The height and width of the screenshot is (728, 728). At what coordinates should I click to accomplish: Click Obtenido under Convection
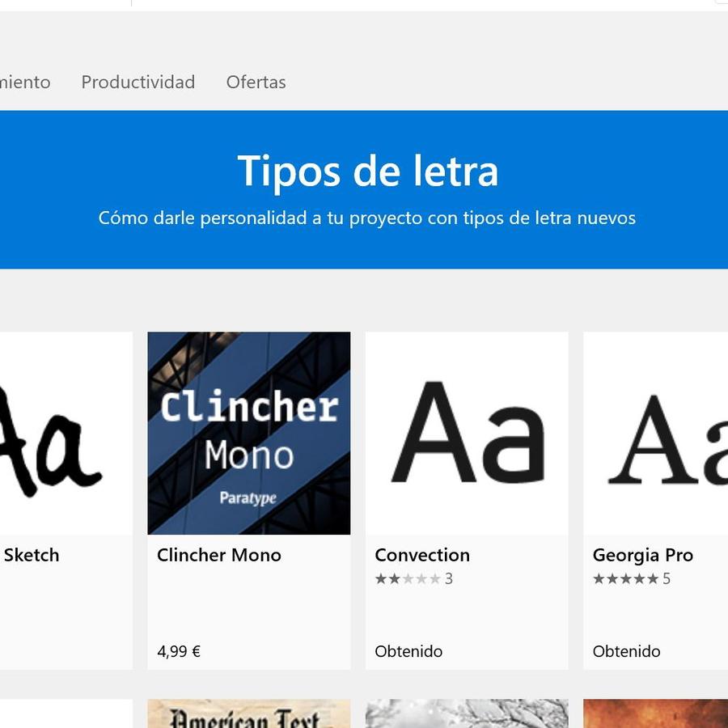tap(408, 651)
